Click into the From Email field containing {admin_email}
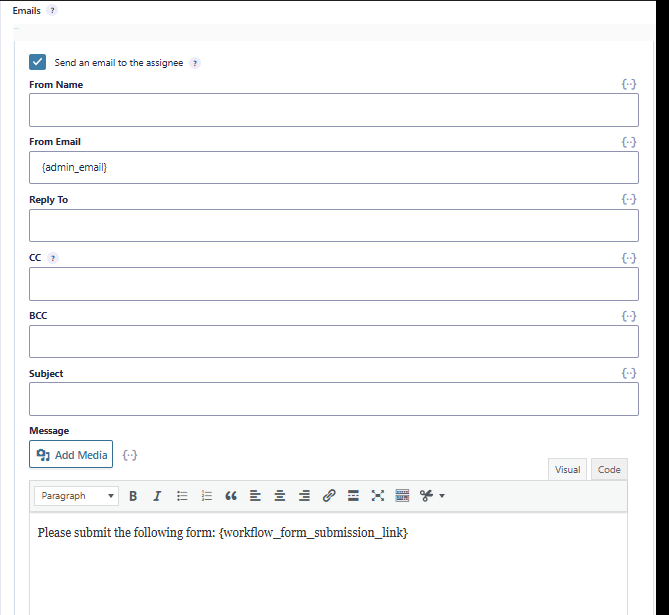Image resolution: width=669 pixels, height=615 pixels. point(334,167)
